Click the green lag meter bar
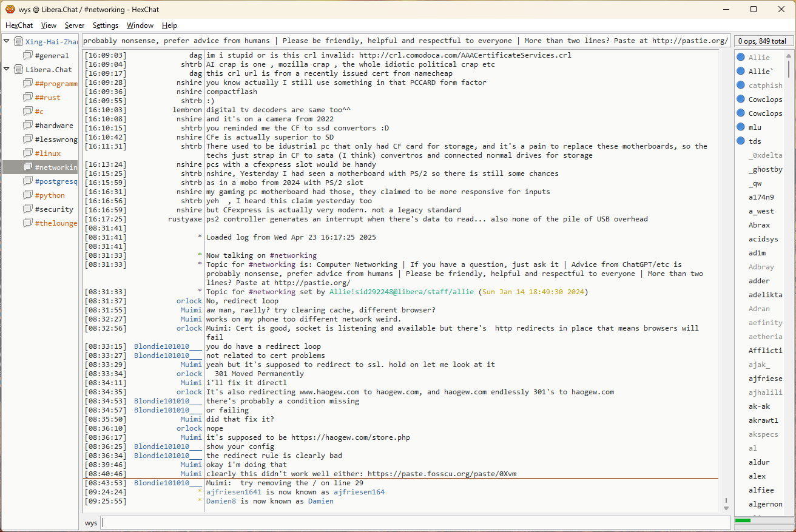 [743, 520]
